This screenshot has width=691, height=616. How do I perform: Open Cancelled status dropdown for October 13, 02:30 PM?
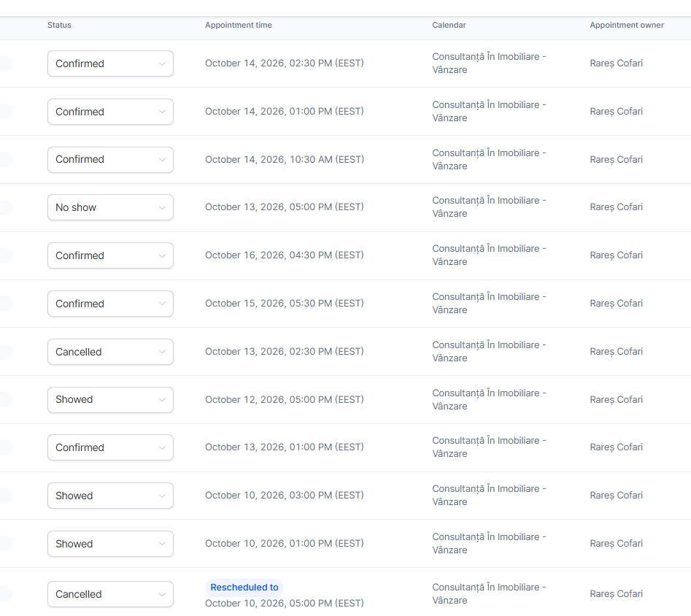(110, 352)
